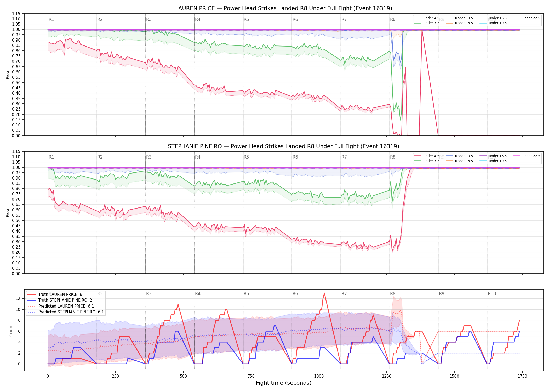This screenshot has height=392, width=549.
Task: Click 'Truth LAUREN PRICE: 6' legend entry
Action: click(60, 295)
